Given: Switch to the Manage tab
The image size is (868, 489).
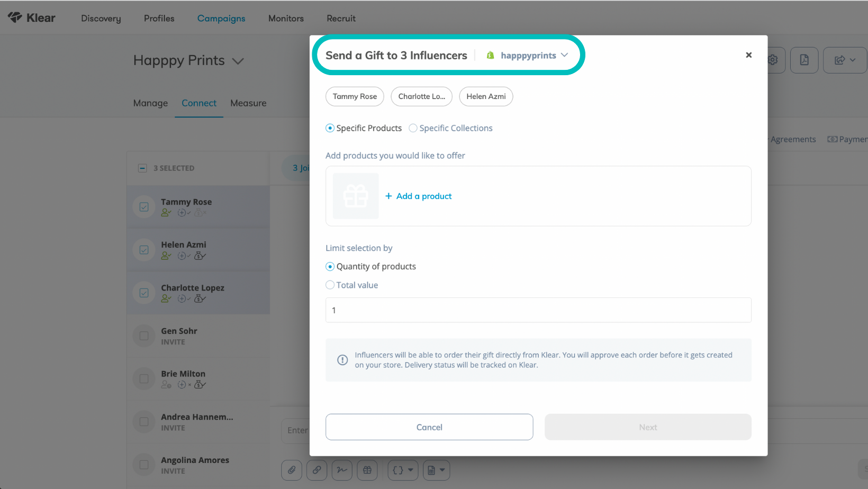Looking at the screenshot, I should [x=150, y=103].
